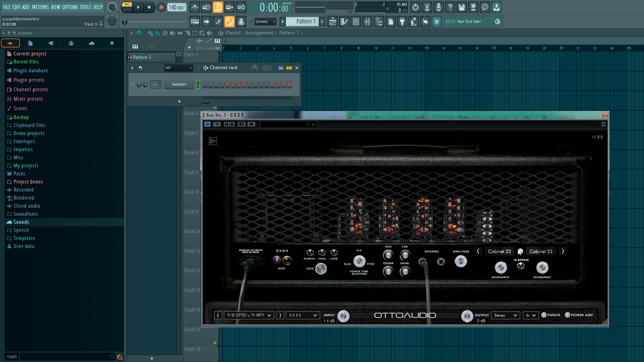644x362 pixels.
Task: Select Pattern 1 in the picker panel
Action: click(x=151, y=58)
